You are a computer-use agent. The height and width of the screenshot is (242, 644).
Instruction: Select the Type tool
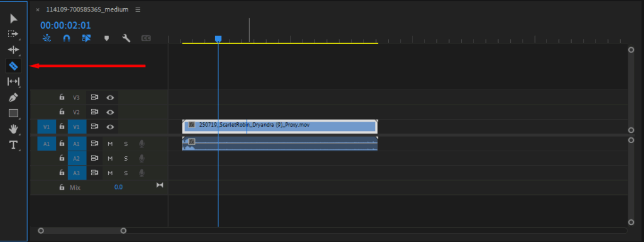[x=14, y=145]
